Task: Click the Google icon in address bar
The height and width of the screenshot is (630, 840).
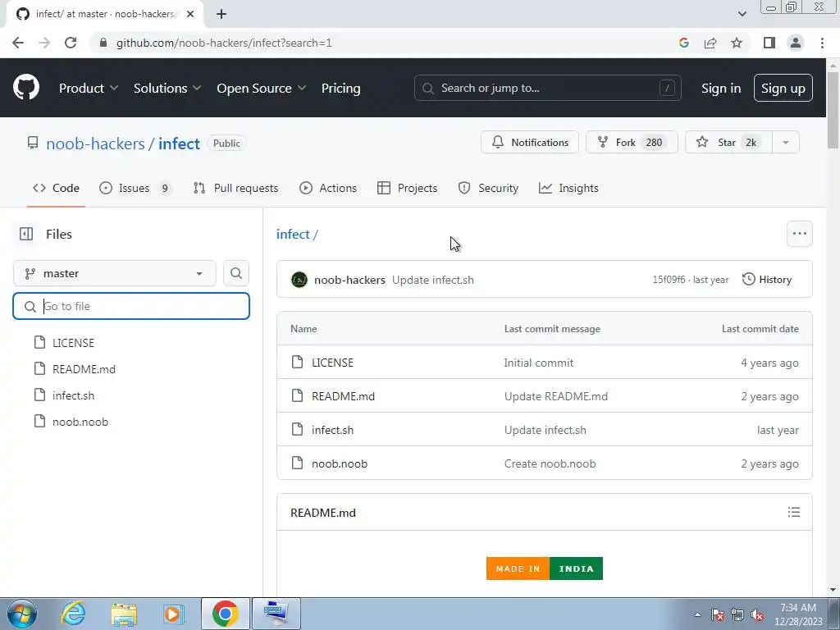Action: pos(683,43)
